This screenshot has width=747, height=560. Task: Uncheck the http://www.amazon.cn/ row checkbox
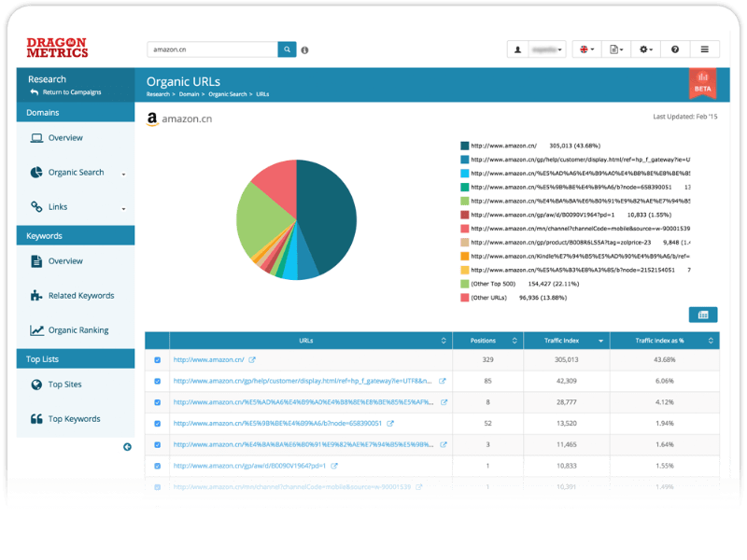157,359
